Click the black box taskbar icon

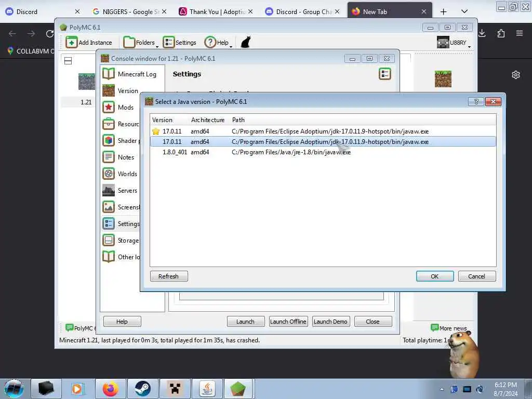pos(46,389)
